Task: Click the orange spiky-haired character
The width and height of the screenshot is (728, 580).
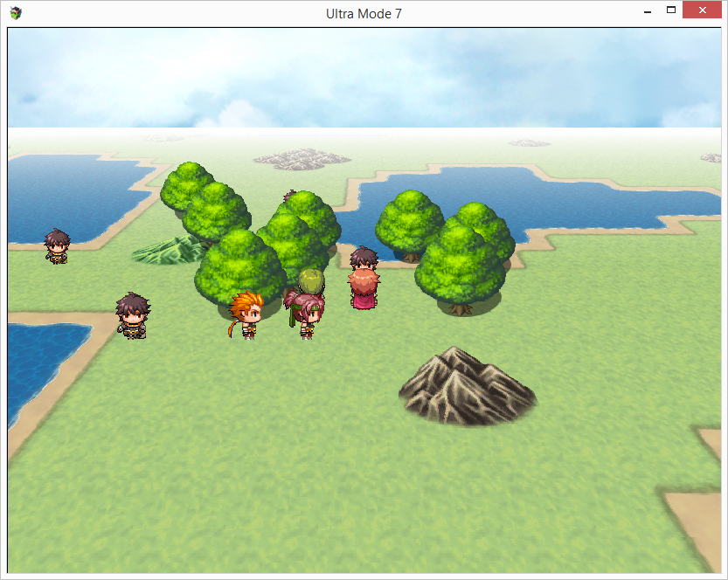Action: tap(246, 315)
